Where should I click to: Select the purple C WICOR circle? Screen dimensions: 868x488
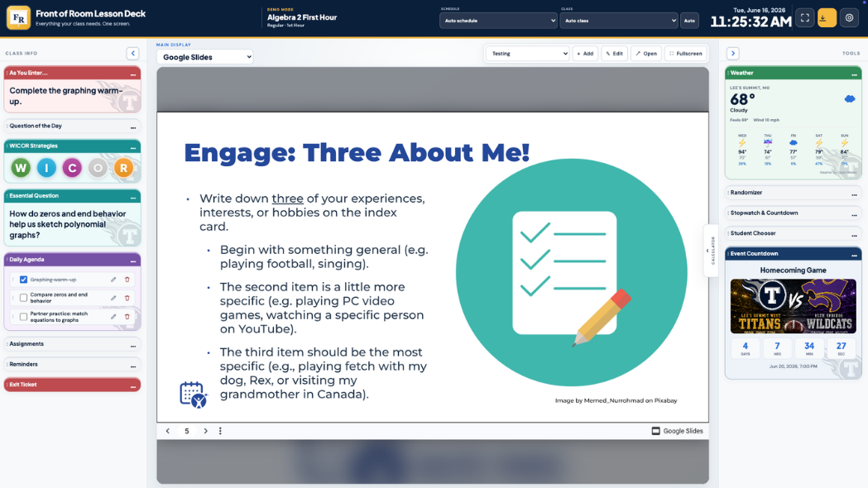72,168
